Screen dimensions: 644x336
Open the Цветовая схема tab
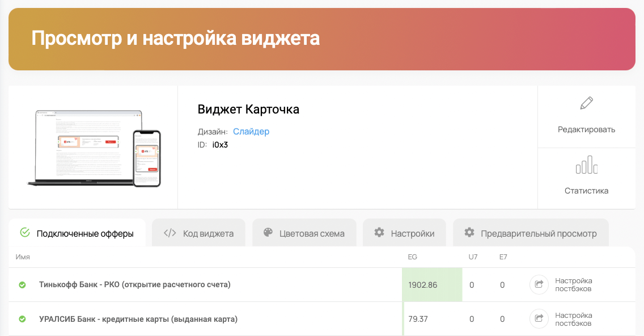(304, 233)
